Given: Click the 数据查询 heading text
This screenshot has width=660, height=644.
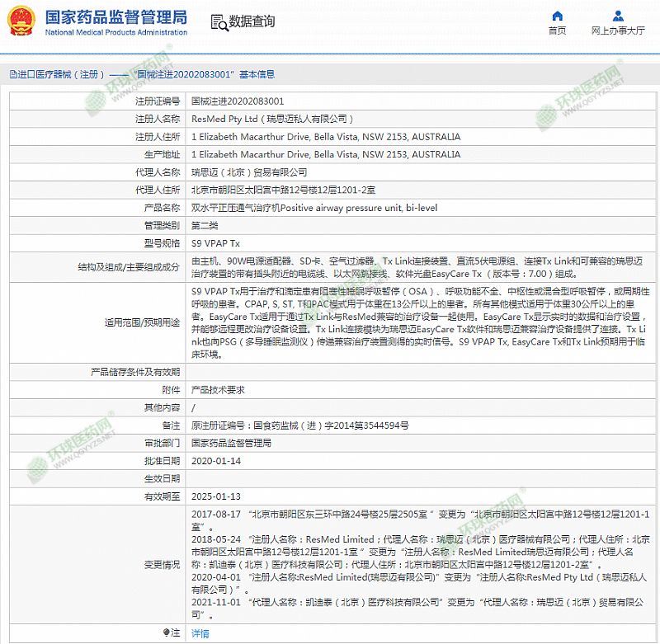Looking at the screenshot, I should [x=252, y=22].
